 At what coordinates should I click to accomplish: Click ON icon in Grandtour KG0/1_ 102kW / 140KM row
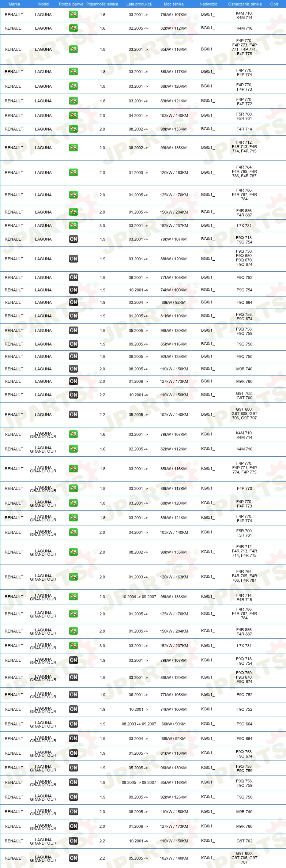point(74,858)
